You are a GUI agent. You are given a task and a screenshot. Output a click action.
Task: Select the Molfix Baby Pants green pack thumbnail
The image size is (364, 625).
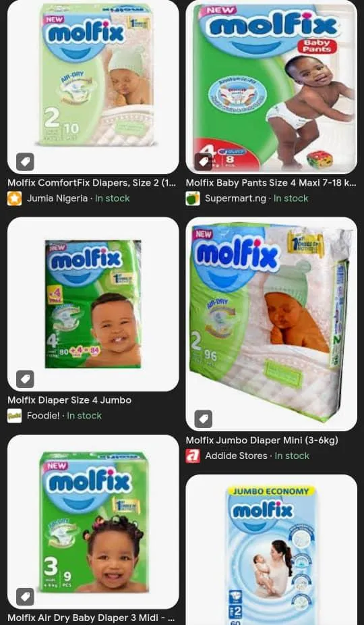pyautogui.click(x=271, y=87)
